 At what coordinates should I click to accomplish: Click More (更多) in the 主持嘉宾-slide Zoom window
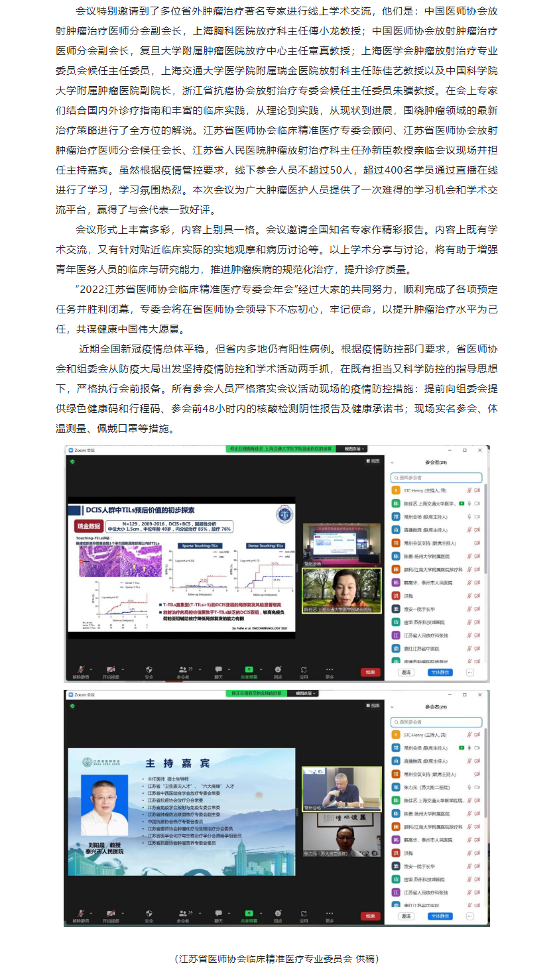(x=330, y=914)
